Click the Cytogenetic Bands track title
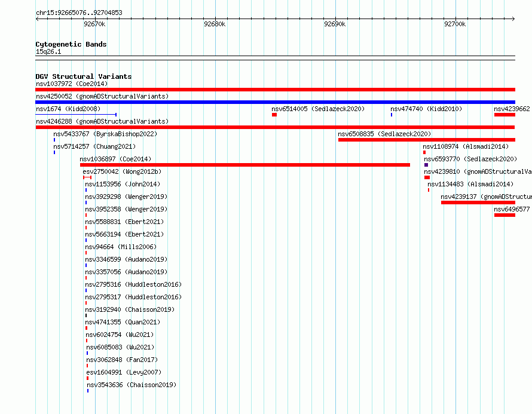This screenshot has height=414, width=532. point(71,44)
